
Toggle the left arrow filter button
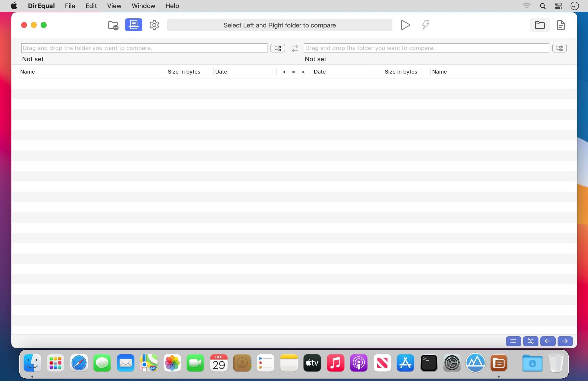pos(548,341)
